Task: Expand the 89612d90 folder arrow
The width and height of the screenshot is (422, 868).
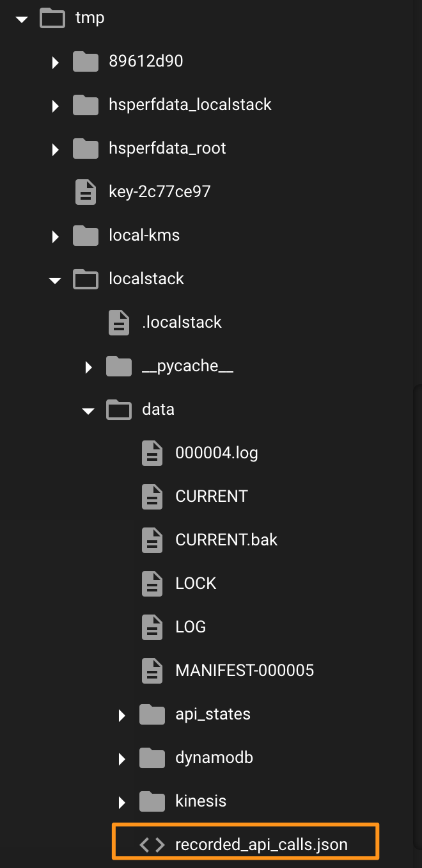Action: click(56, 62)
